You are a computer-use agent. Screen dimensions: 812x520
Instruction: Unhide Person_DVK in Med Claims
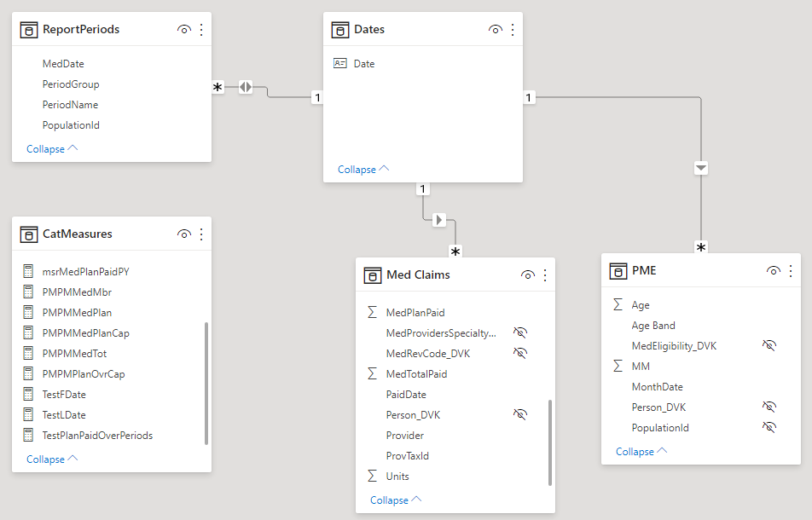click(520, 414)
